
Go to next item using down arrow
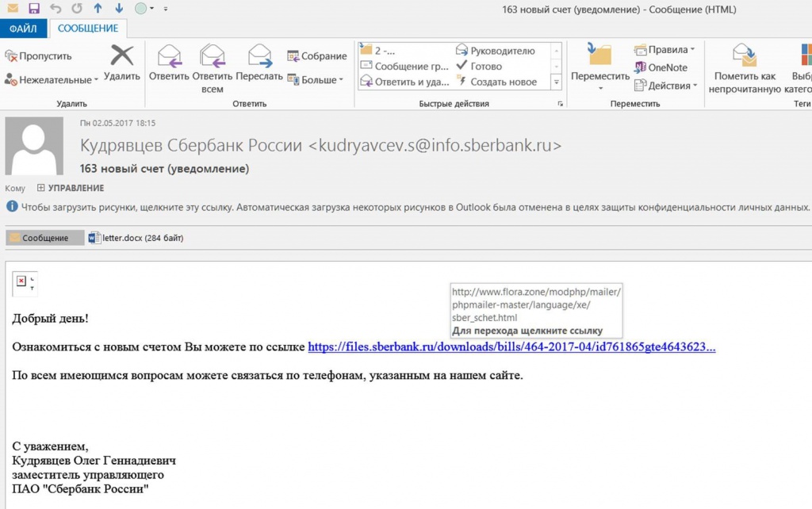(x=119, y=8)
